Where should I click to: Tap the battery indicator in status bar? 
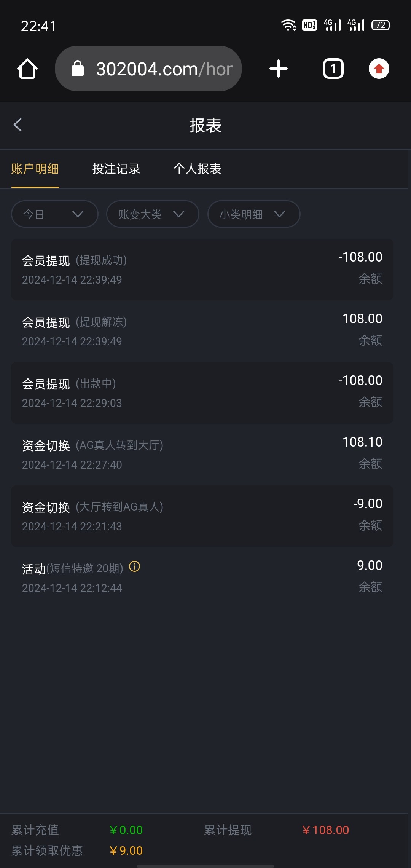(x=381, y=26)
